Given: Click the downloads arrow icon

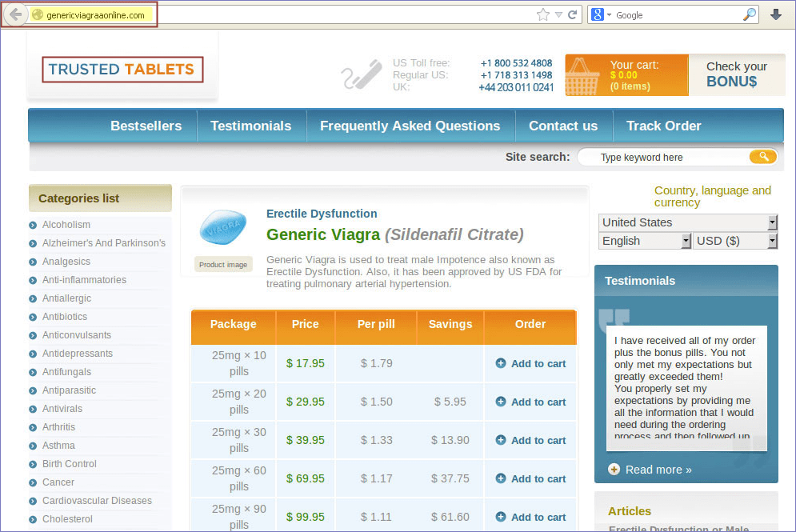Looking at the screenshot, I should [x=775, y=14].
